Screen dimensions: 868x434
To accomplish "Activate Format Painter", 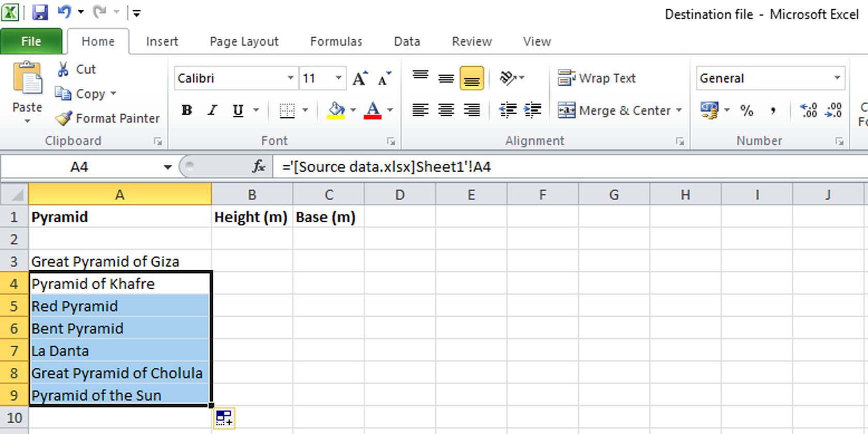I will (x=107, y=118).
